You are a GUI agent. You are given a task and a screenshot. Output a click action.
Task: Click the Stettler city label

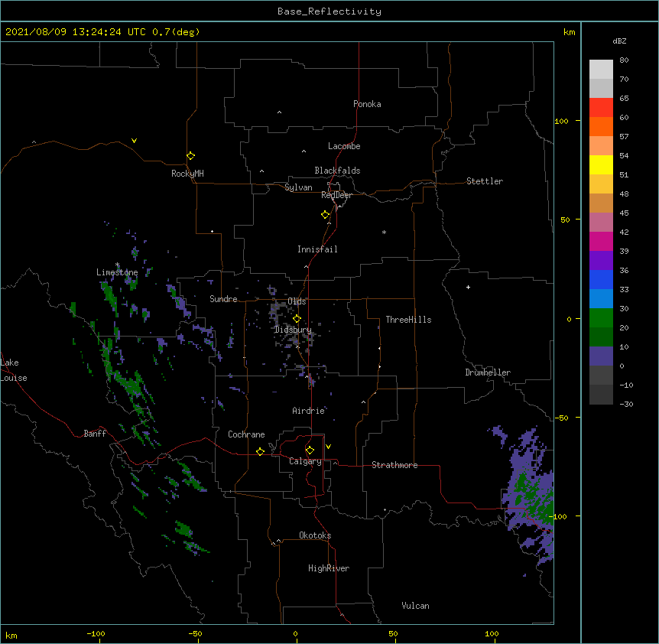coord(485,181)
